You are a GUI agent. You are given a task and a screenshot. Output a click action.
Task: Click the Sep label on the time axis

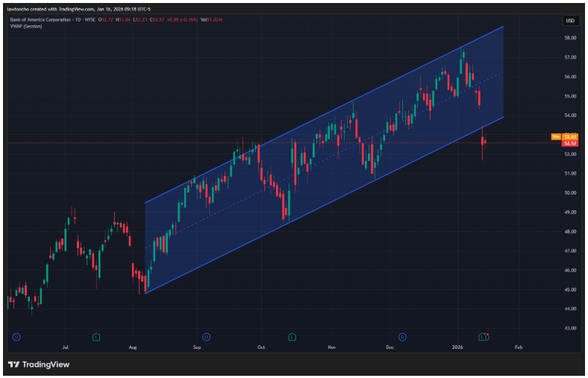tap(197, 347)
